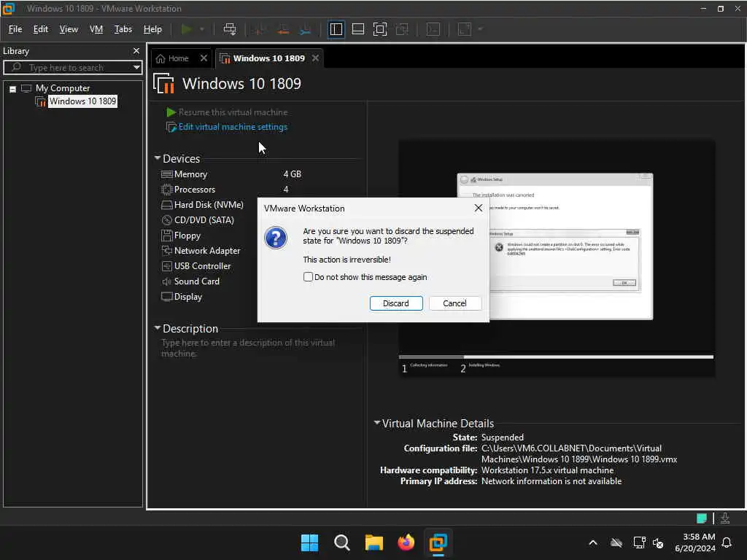Open the stretch options dropdown arrow
Viewport: 747px width, 560px height.
point(480,29)
